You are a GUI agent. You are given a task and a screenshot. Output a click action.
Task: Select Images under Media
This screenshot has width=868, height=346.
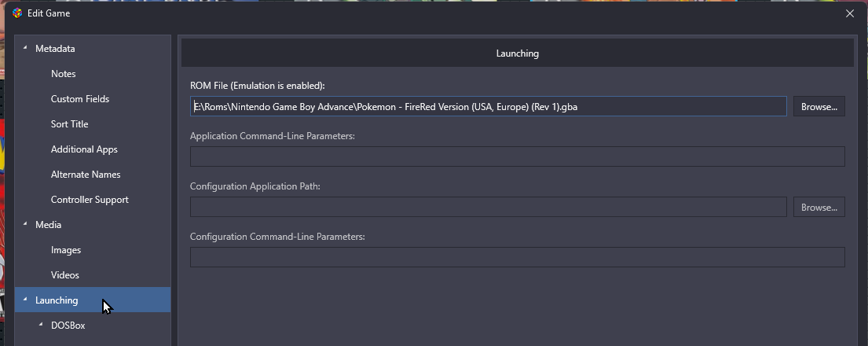pos(66,250)
